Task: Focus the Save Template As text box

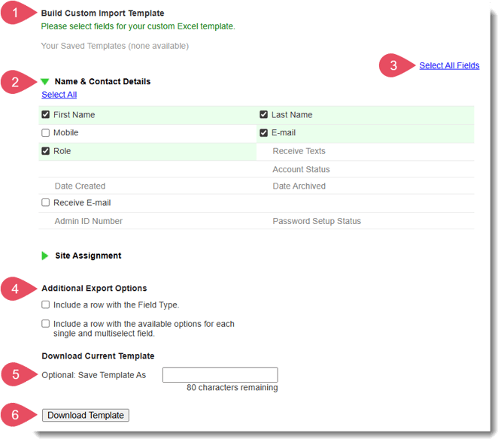Action: 220,374
